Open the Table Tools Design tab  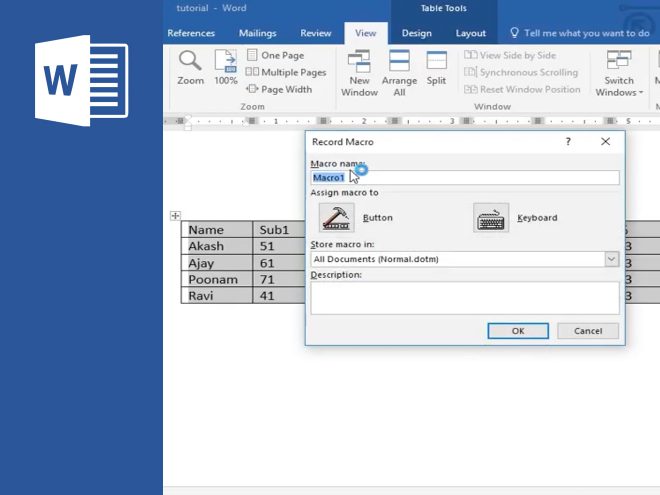[416, 33]
